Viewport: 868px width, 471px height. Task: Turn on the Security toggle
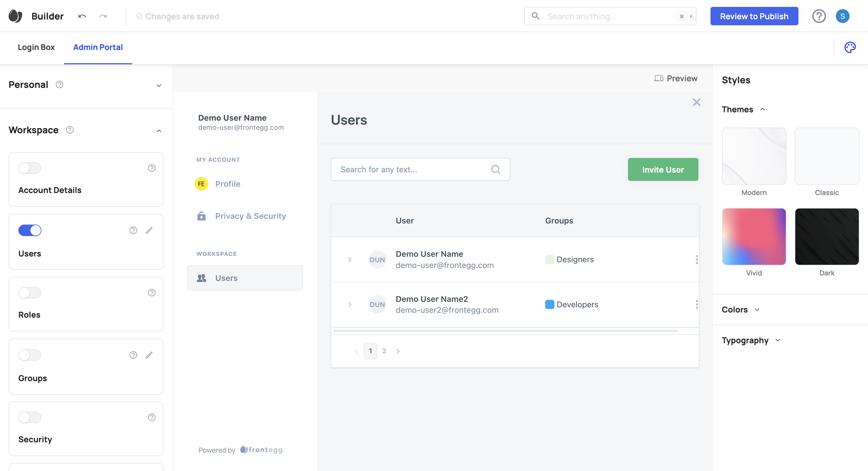pos(30,417)
